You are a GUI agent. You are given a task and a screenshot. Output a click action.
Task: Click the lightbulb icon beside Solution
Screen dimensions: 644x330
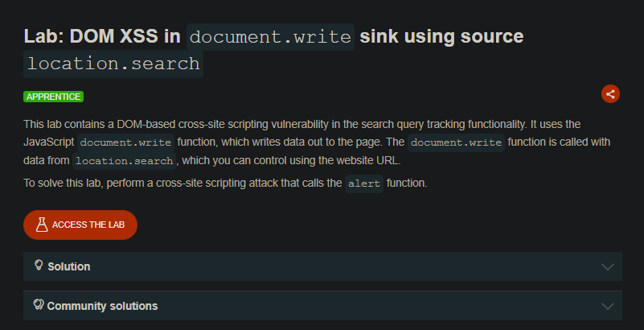point(39,265)
